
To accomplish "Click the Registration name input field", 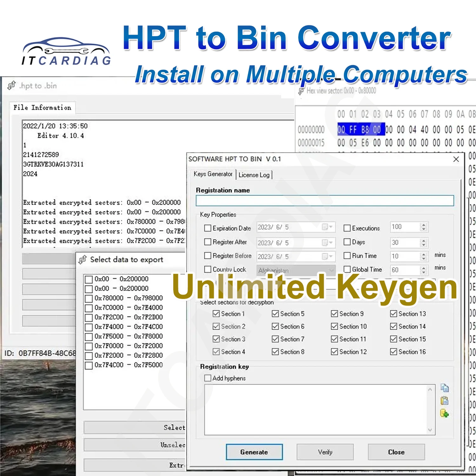I will [x=325, y=201].
